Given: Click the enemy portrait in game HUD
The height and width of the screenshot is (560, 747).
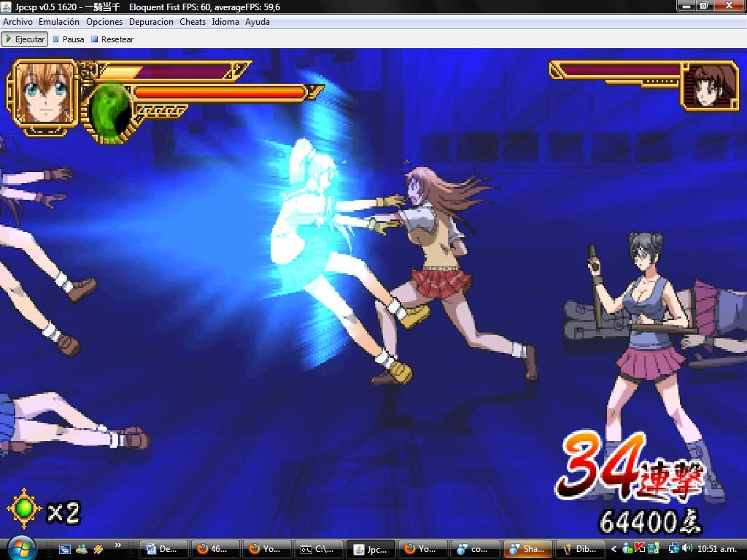Looking at the screenshot, I should click(x=709, y=86).
